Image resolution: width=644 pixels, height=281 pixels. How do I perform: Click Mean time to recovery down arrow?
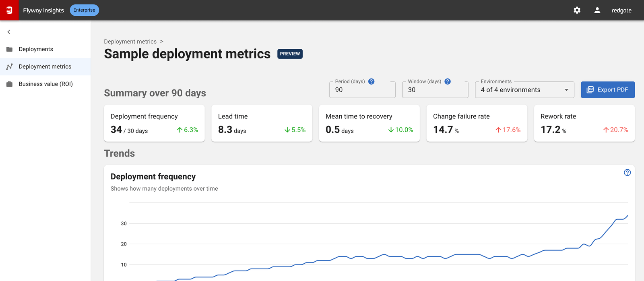point(391,130)
